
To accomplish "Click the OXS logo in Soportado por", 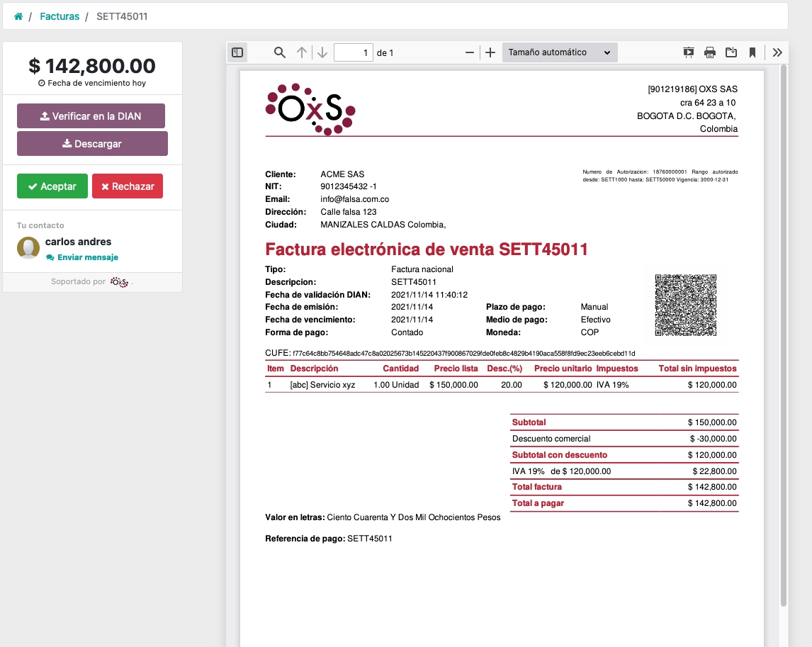I will (119, 282).
